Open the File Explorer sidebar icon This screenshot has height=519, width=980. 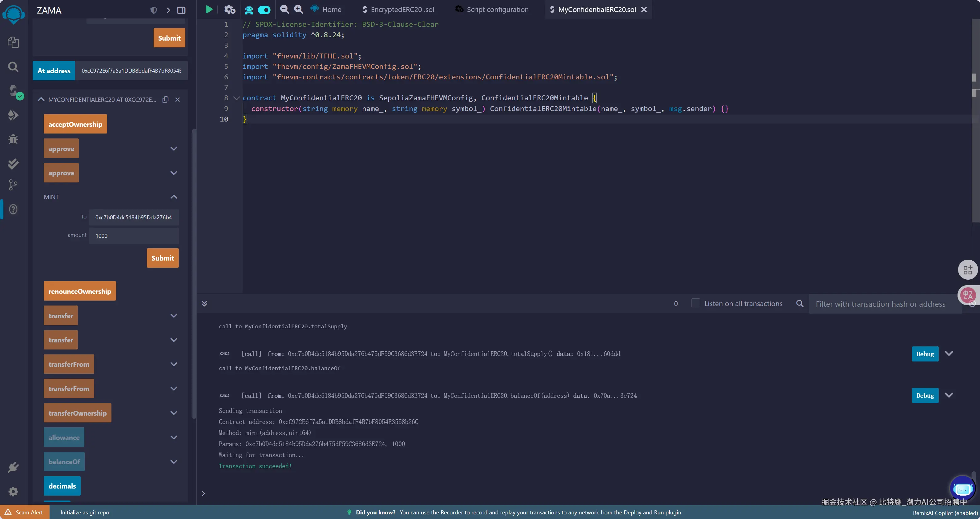pos(13,42)
